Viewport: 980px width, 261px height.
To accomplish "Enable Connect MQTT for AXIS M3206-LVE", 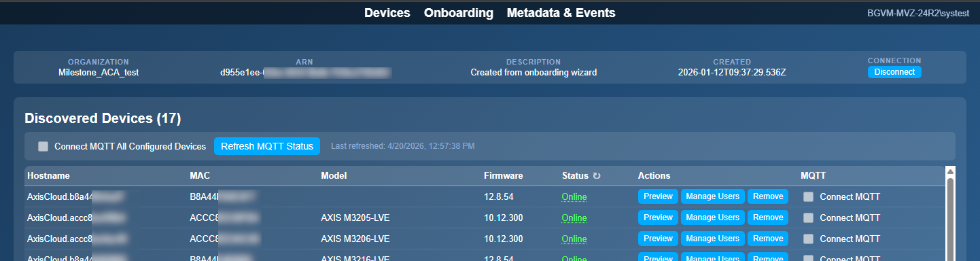I will 808,239.
